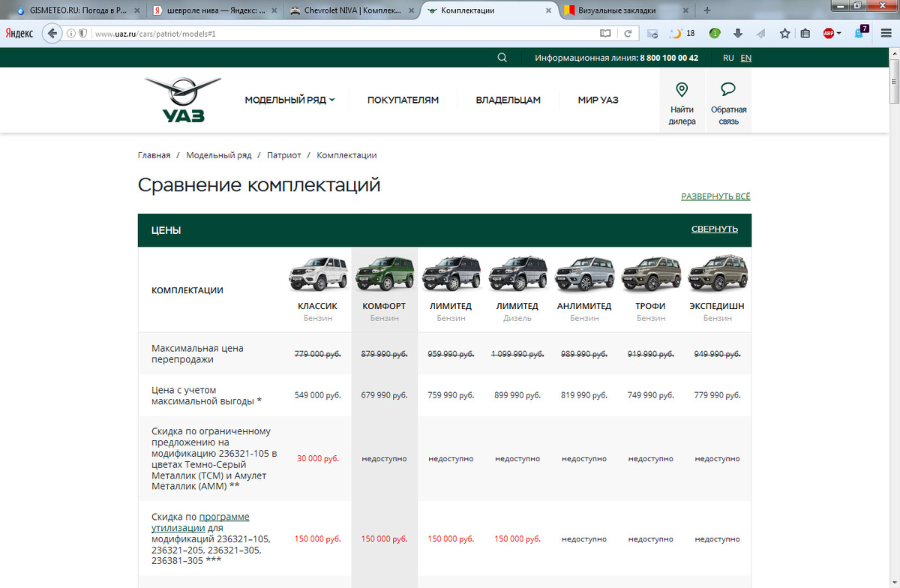Image resolution: width=900 pixels, height=588 pixels.
Task: Close the Комплектации tab
Action: [548, 10]
